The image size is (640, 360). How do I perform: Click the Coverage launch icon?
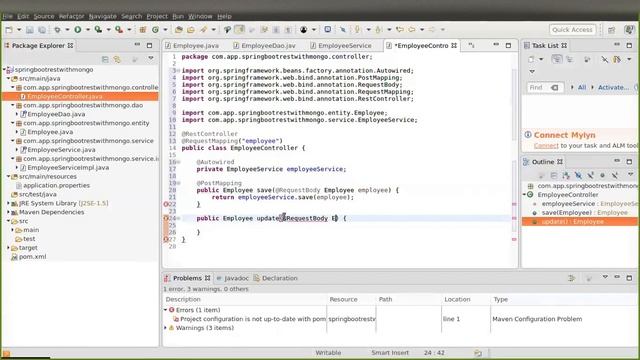pyautogui.click(x=98, y=29)
